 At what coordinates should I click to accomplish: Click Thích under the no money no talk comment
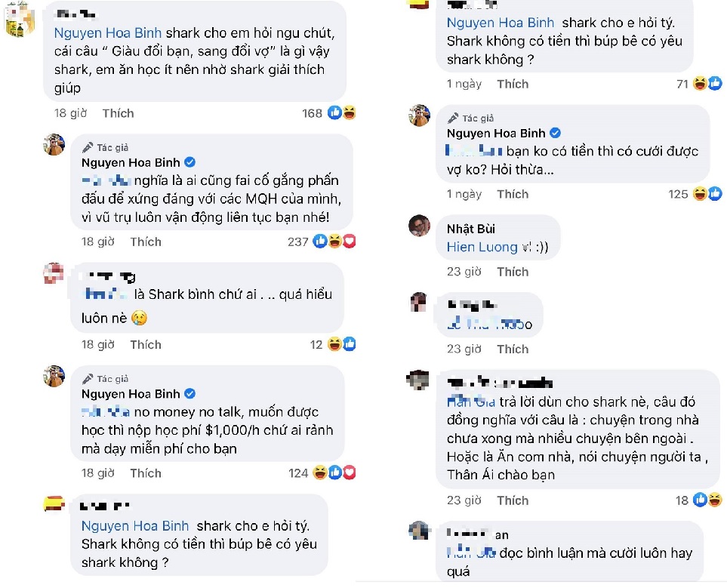click(145, 473)
